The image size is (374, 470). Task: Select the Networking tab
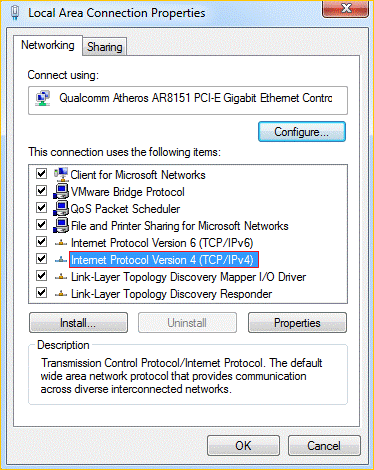pyautogui.click(x=48, y=45)
